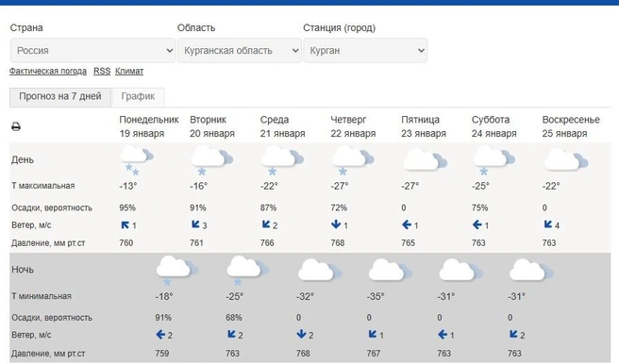This screenshot has width=619, height=364.
Task: Click the night snow cloud icon above -25°
Action: click(247, 270)
